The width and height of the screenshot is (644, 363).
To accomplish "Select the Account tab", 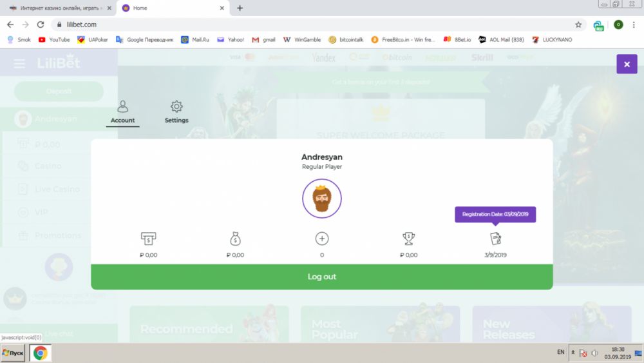I will pos(122,112).
